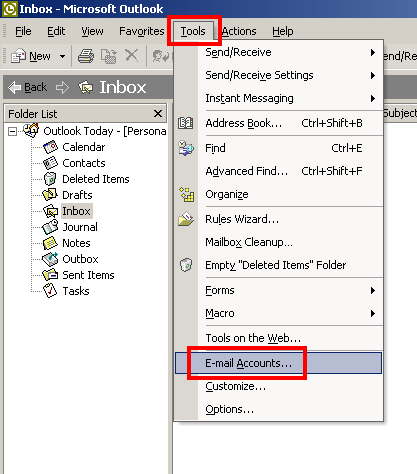Open the Calendar folder icon
The height and width of the screenshot is (474, 417).
click(x=50, y=147)
